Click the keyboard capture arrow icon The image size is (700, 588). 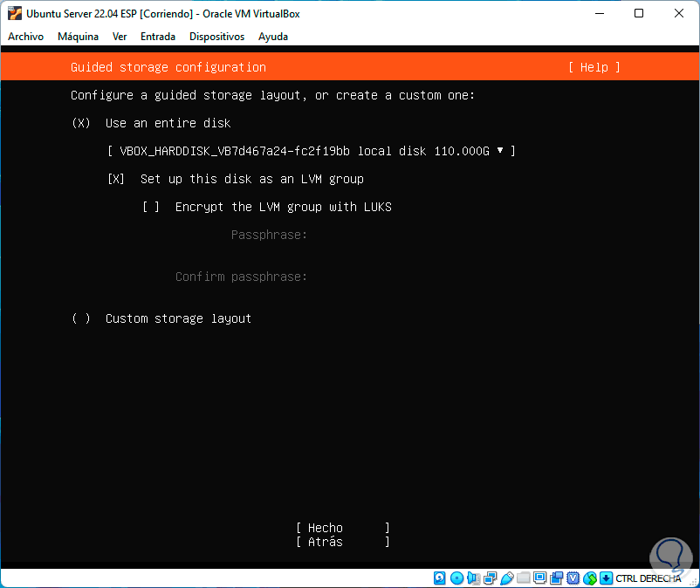(x=606, y=578)
